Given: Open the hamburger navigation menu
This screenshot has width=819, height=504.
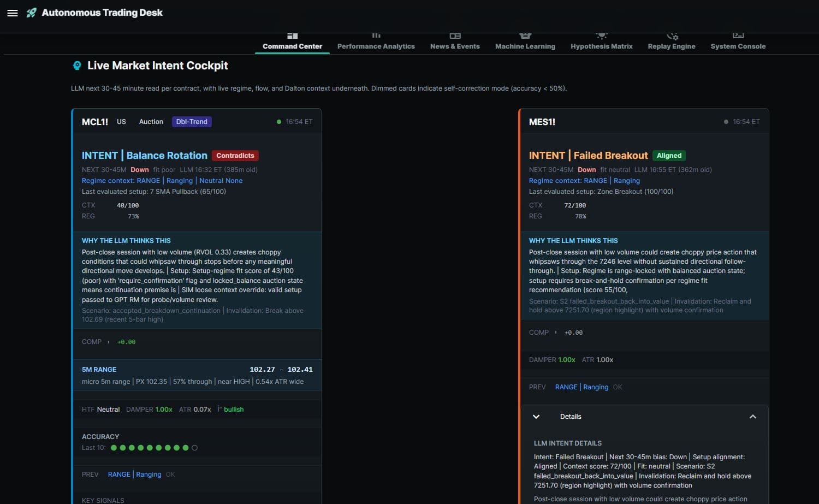Looking at the screenshot, I should pyautogui.click(x=13, y=13).
